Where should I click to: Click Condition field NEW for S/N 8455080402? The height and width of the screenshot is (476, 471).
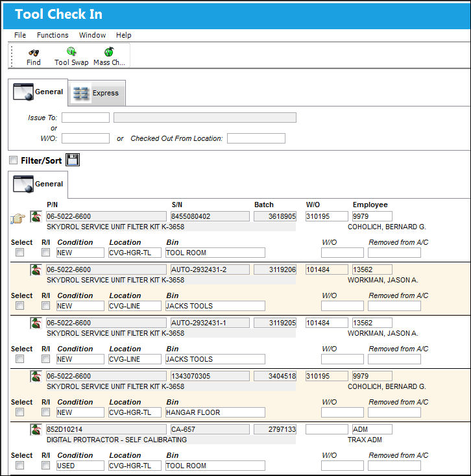coord(80,253)
